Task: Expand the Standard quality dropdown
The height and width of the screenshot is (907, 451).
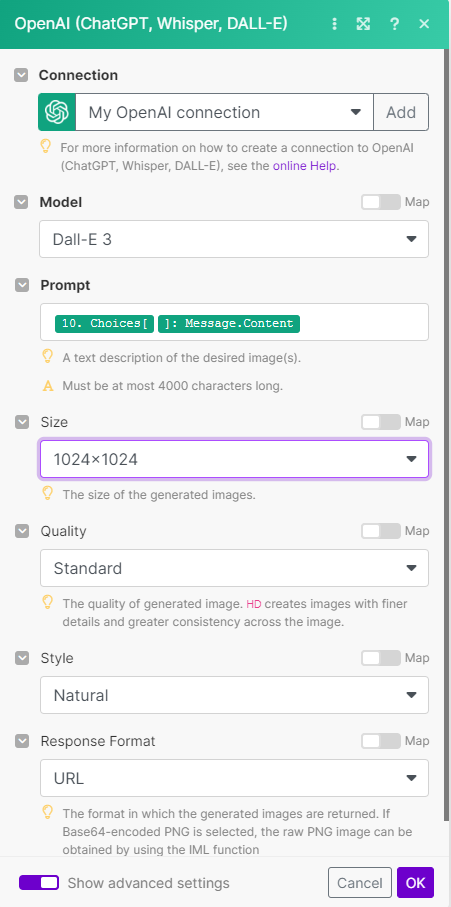Action: [x=234, y=568]
